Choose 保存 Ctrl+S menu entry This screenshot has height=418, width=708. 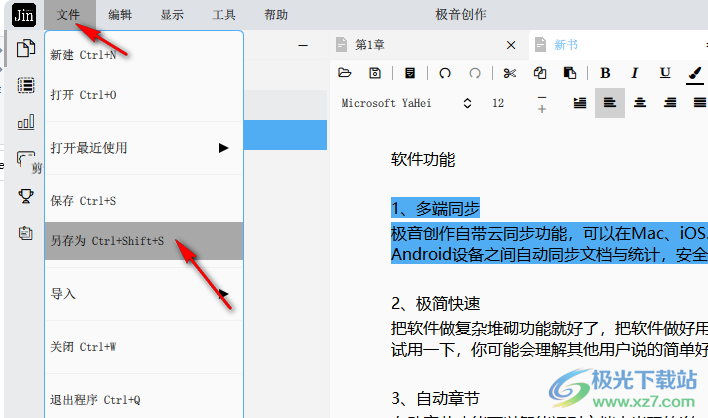click(144, 200)
